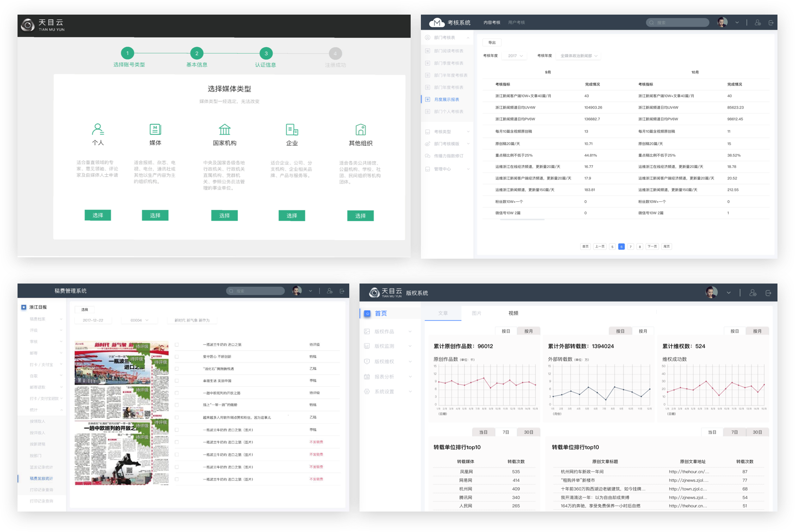
Task: Click logout icon in 考核系统 header
Action: [771, 23]
